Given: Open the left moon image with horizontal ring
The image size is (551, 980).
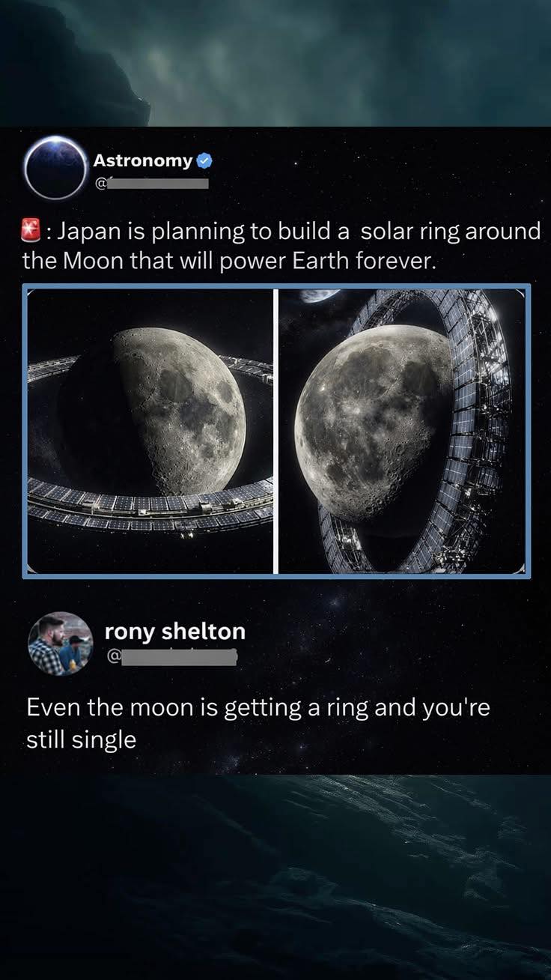Looking at the screenshot, I should coord(150,430).
